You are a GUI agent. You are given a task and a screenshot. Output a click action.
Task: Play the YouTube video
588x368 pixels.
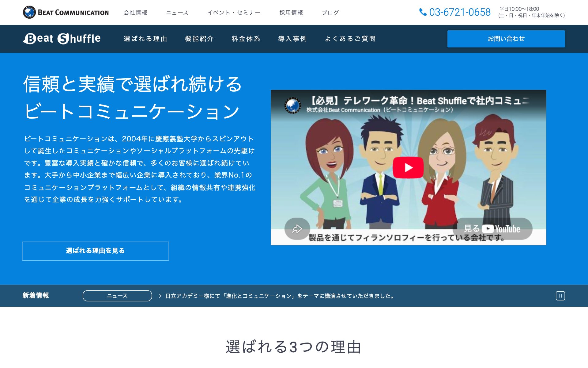tap(408, 167)
